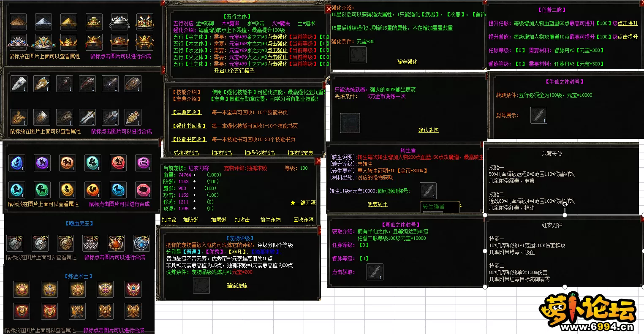Click the 技能书回收 link
This screenshot has width=644, height=334.
pyautogui.click(x=190, y=139)
